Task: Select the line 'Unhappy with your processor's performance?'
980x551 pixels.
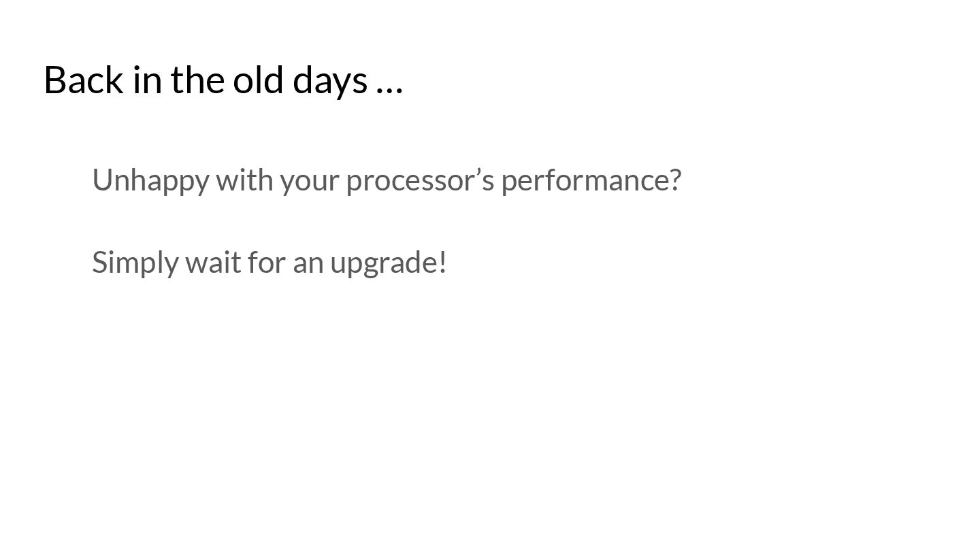Action: coord(387,180)
